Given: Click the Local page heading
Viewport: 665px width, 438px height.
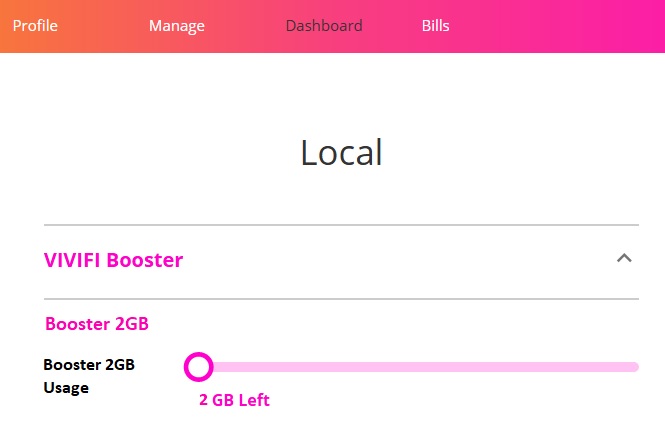Looking at the screenshot, I should point(341,152).
